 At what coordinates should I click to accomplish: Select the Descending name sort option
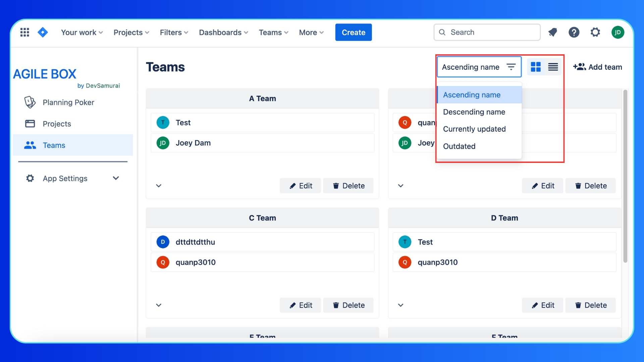click(x=474, y=112)
